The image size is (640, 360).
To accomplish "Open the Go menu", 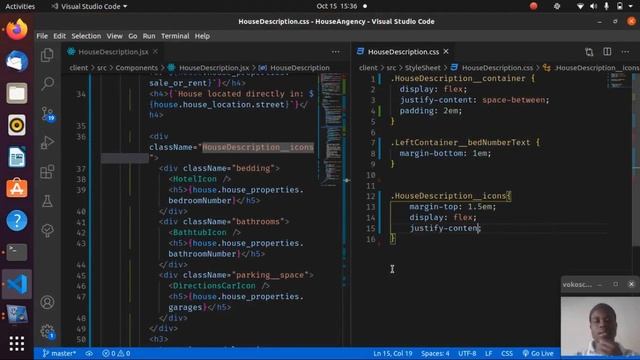I will [x=133, y=36].
